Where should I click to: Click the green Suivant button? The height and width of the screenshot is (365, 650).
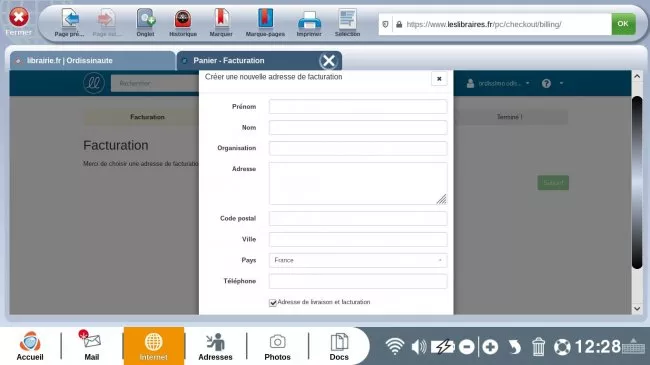[x=553, y=183]
